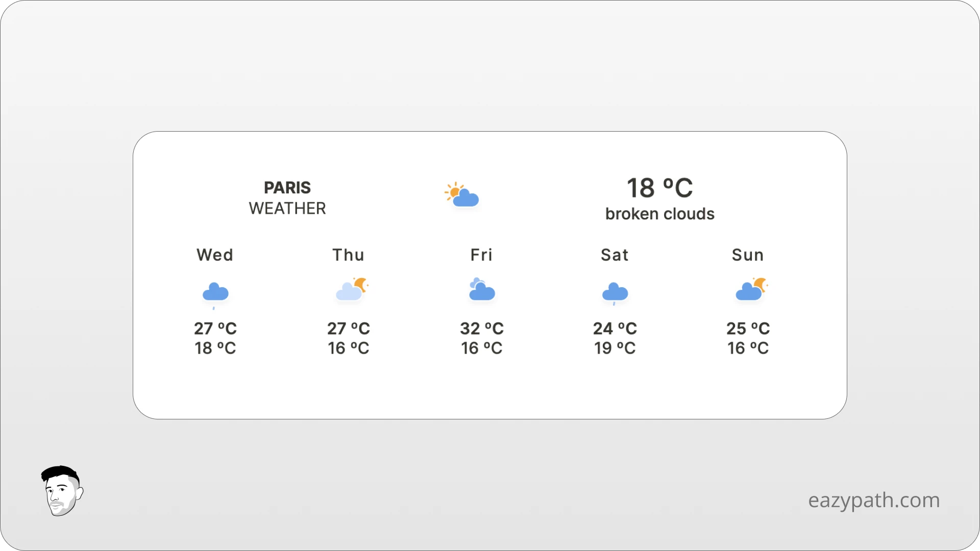Click Thursday's cloud with moon icon
The height and width of the screenshot is (551, 980).
click(x=350, y=290)
